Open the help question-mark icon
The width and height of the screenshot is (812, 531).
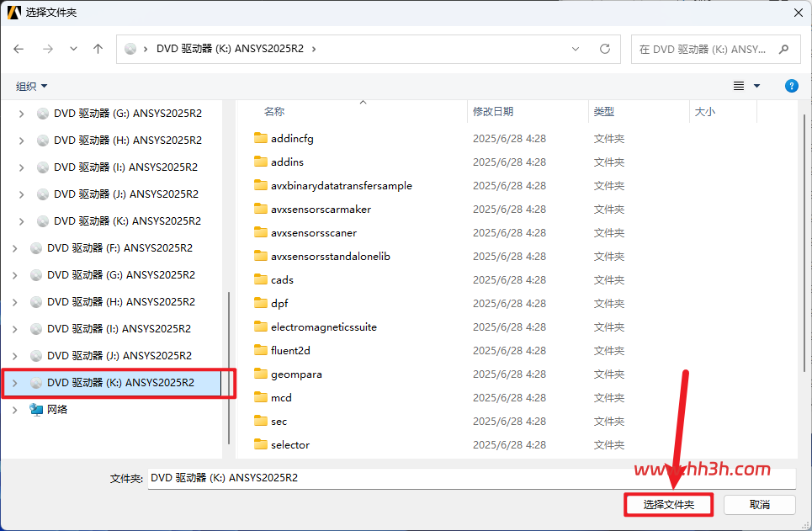click(x=791, y=86)
